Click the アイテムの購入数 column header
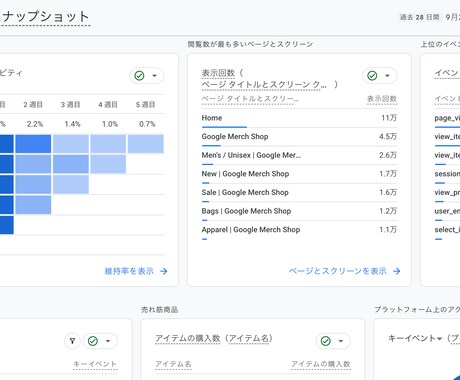Screen dimensions: 460x380 321,364
